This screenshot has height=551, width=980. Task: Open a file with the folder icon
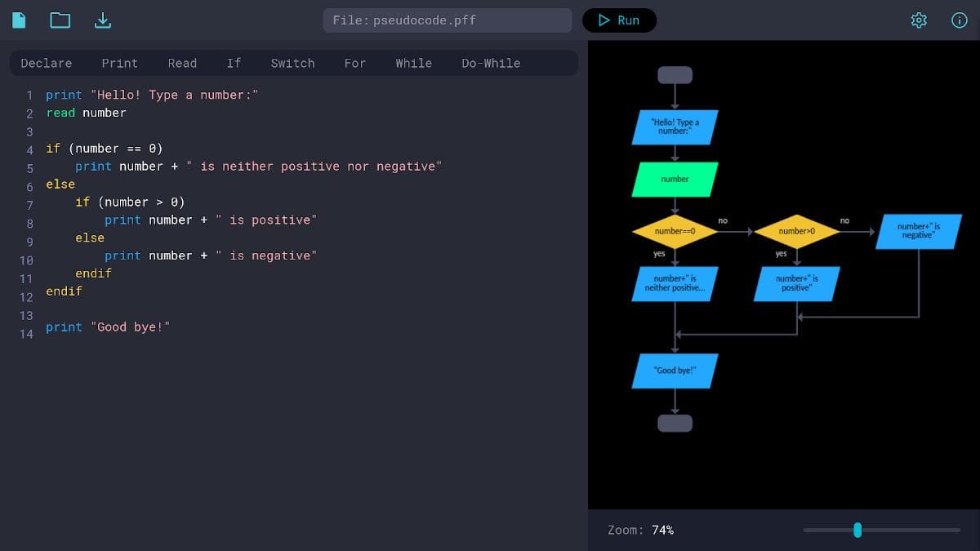pyautogui.click(x=60, y=20)
